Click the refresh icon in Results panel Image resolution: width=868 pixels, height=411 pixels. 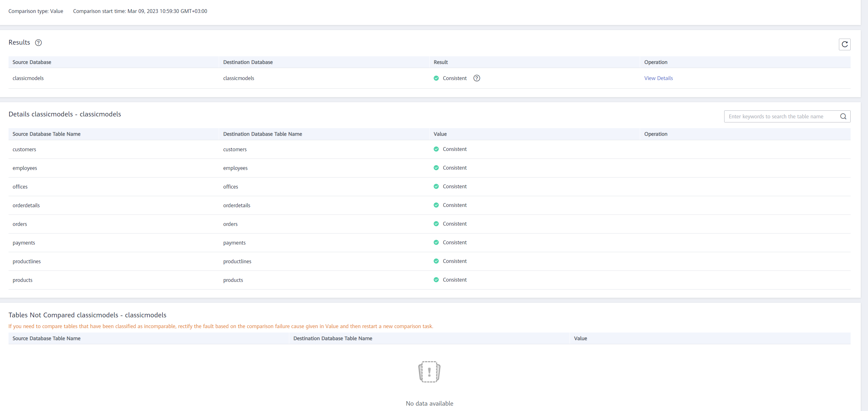click(x=844, y=44)
